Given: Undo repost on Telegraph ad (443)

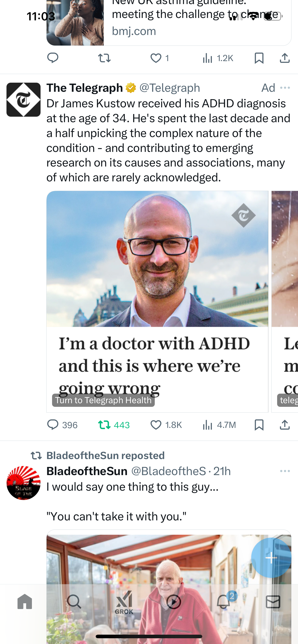Looking at the screenshot, I should click(114, 425).
